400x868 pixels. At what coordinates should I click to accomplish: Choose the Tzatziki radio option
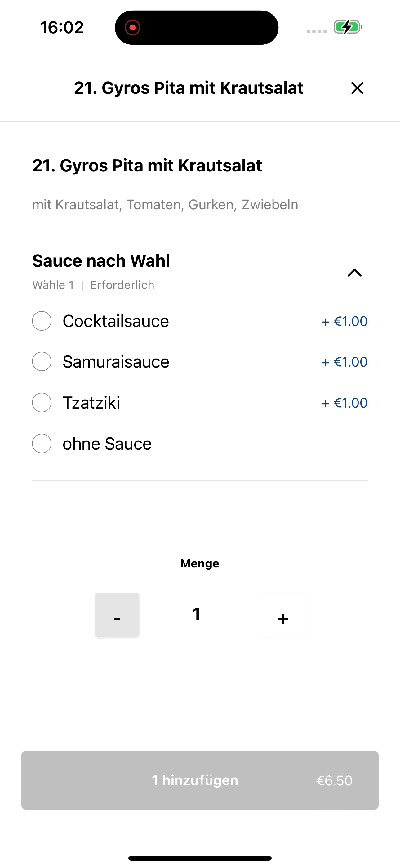(42, 402)
